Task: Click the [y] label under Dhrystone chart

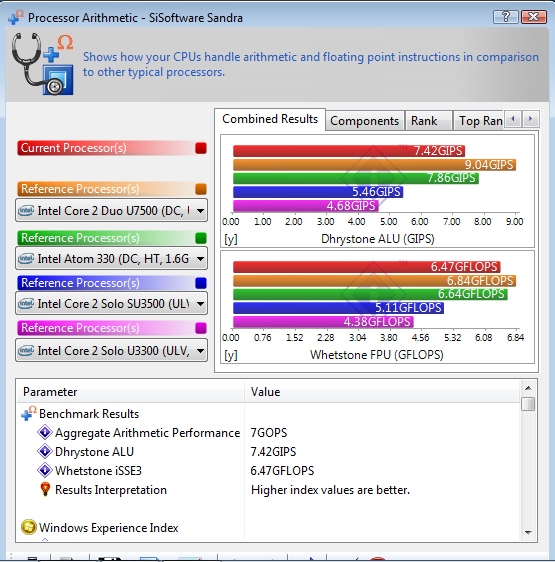Action: click(x=231, y=239)
